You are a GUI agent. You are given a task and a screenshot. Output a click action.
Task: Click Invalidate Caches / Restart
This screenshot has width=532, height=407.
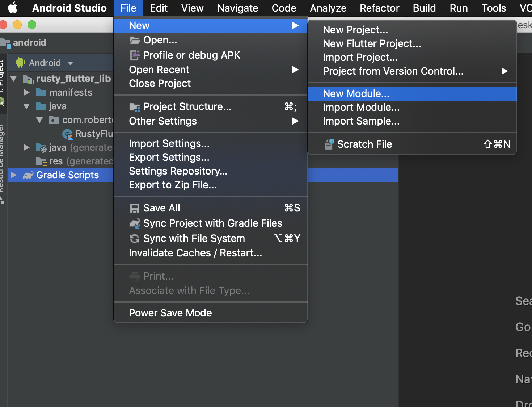coord(195,253)
